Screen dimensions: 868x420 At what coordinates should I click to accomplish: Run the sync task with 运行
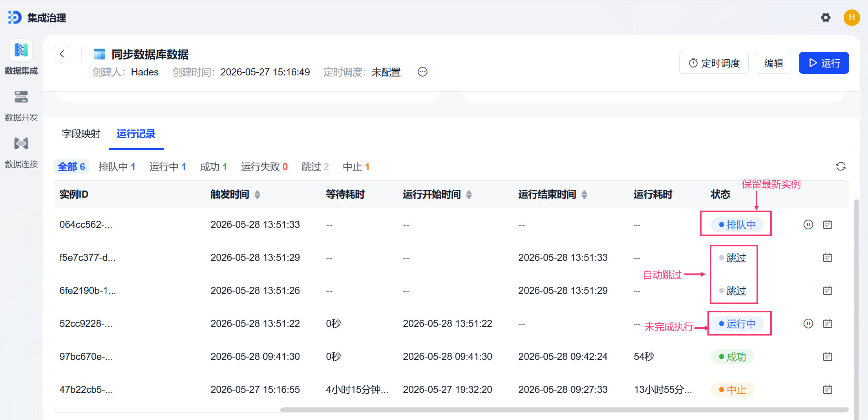click(x=824, y=63)
